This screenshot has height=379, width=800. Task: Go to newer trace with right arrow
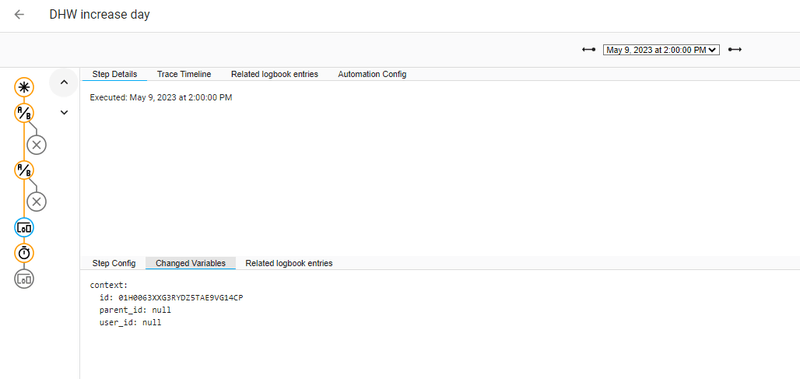[x=735, y=49]
